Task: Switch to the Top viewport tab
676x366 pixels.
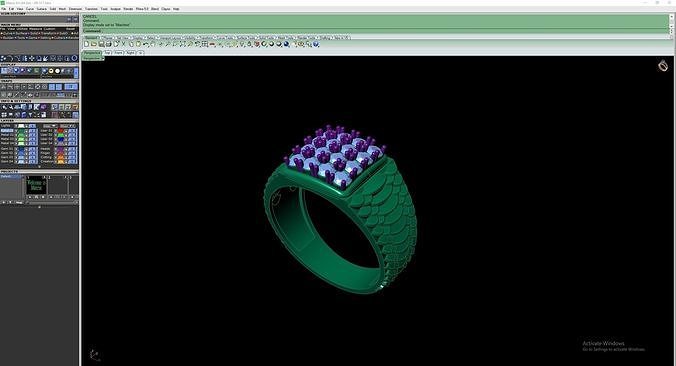Action: (x=108, y=53)
